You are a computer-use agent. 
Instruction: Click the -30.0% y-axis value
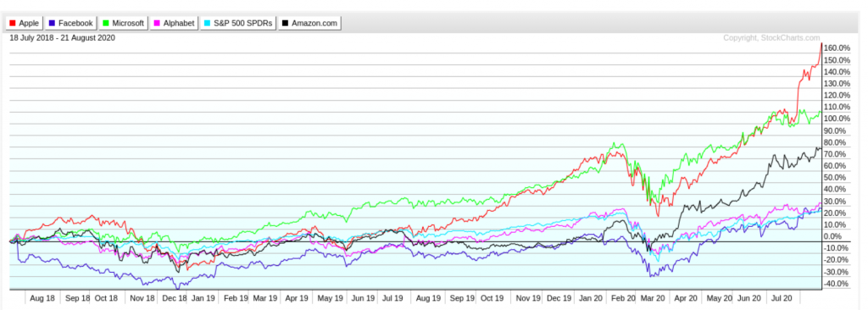(837, 273)
